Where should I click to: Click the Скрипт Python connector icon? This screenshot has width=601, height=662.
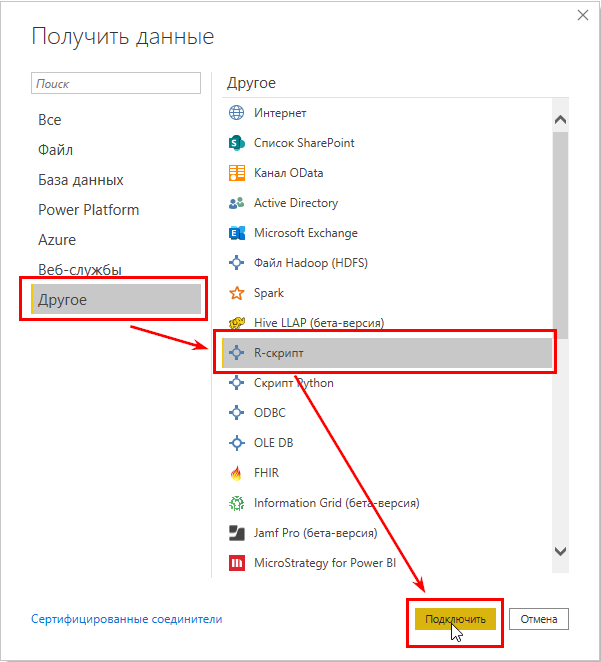tap(236, 383)
